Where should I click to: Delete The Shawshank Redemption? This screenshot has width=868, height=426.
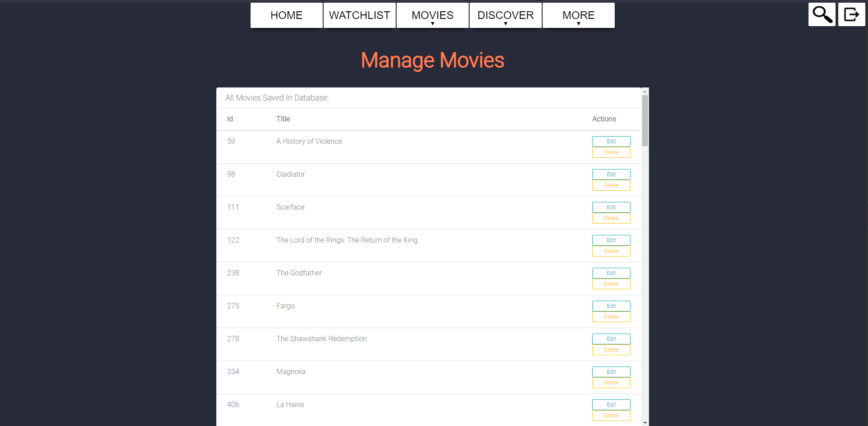(611, 350)
